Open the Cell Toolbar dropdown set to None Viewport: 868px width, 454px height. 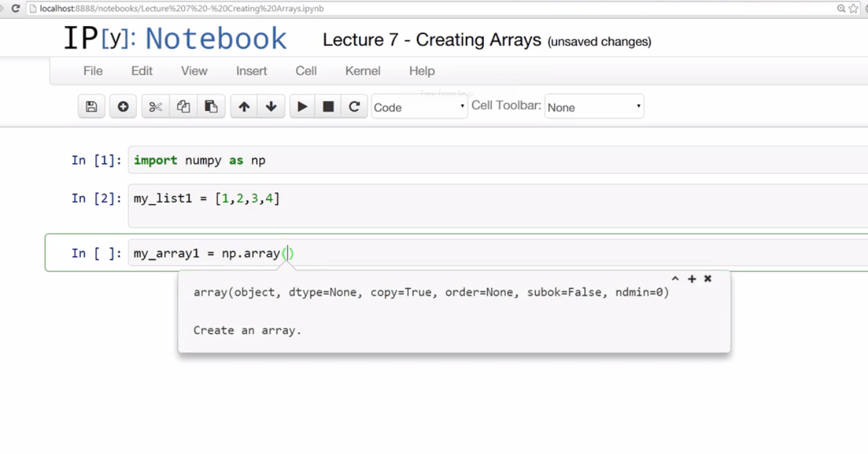tap(593, 106)
